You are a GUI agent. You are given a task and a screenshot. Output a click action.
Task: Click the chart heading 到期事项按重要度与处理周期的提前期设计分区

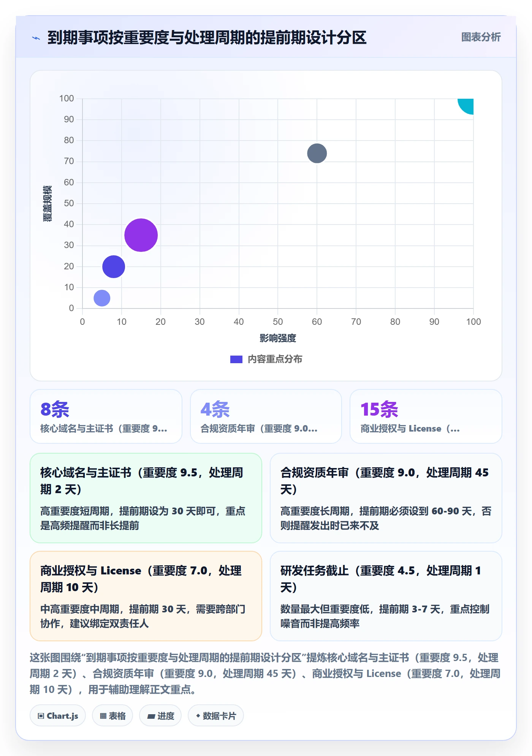207,38
